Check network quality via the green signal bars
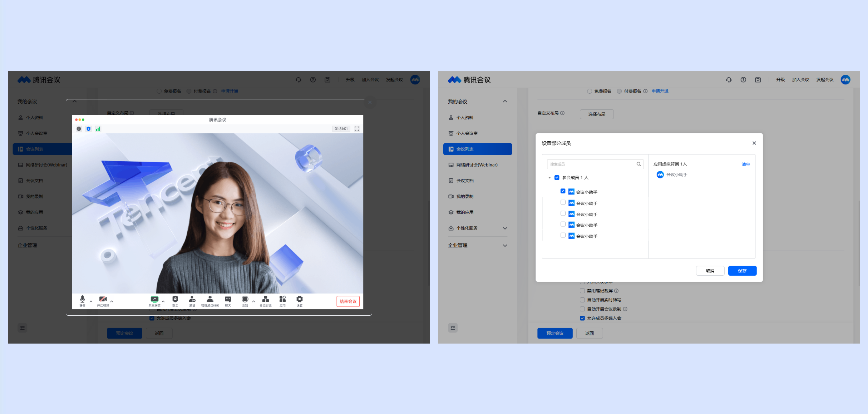This screenshot has width=868, height=414. (98, 129)
